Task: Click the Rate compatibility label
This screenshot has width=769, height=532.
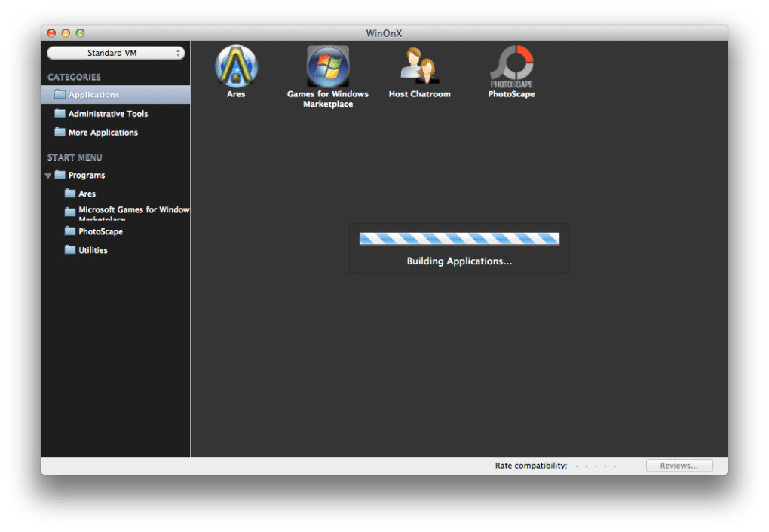Action: [531, 466]
